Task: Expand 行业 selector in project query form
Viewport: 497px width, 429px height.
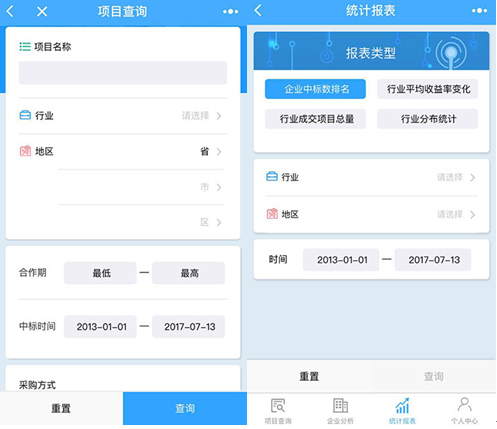Action: [x=123, y=116]
